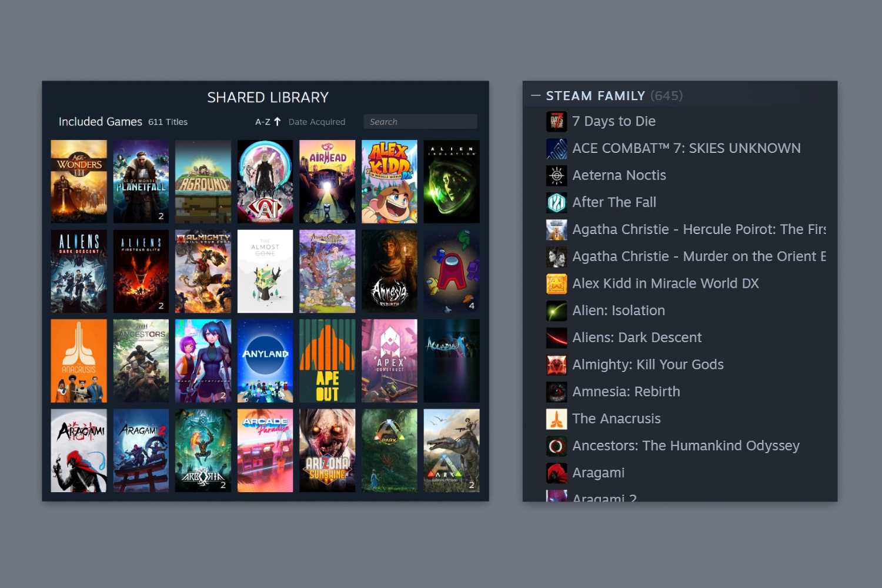Screen dimensions: 882x588
Task: Click the Aragami icon in Steam Family list
Action: (556, 472)
